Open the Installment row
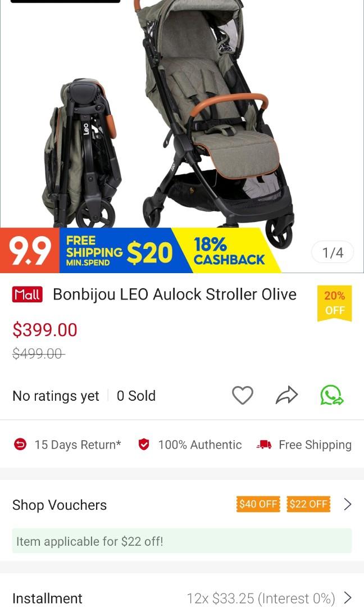Screen dimensions: 364x607 [x=182, y=597]
